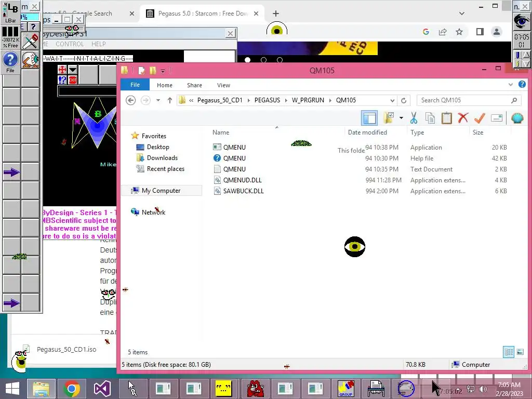Image resolution: width=532 pixels, height=399 pixels.
Task: Click the Rename card icon in the QM105 toolbar
Action: [x=496, y=118]
